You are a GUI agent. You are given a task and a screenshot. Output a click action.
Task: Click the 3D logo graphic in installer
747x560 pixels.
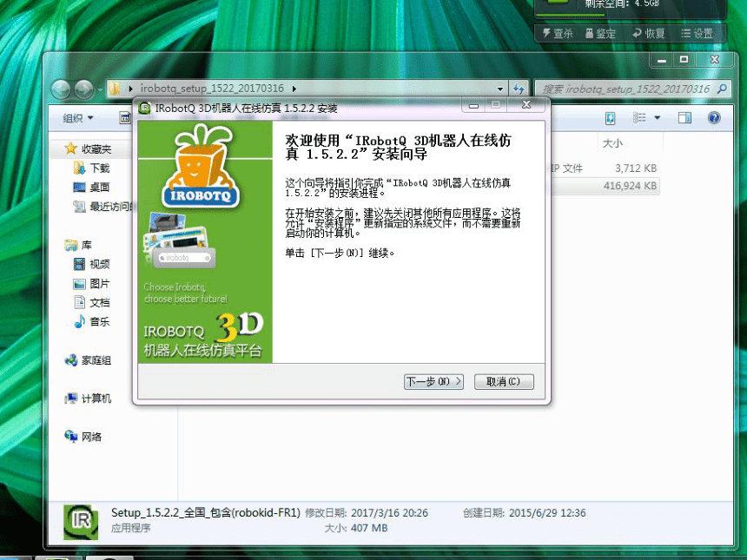coord(240,326)
